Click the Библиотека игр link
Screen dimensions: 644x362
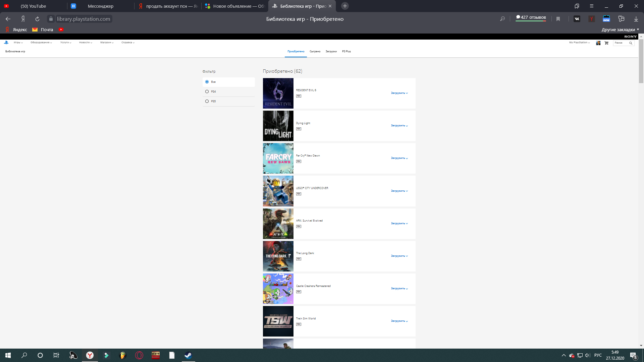pos(15,52)
